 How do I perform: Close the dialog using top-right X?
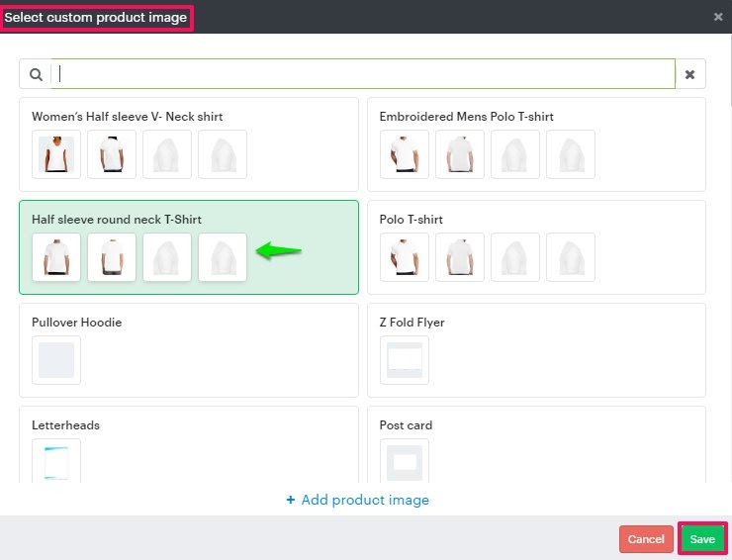tap(718, 17)
